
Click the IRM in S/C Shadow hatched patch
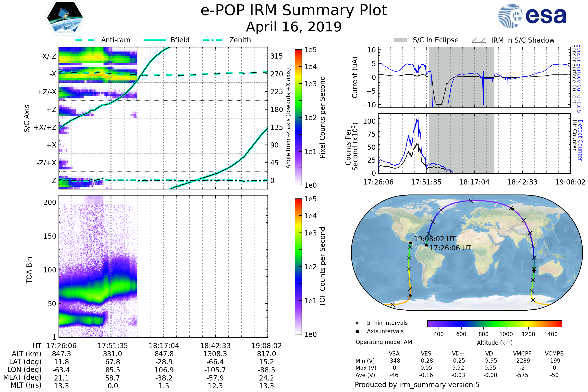point(479,40)
